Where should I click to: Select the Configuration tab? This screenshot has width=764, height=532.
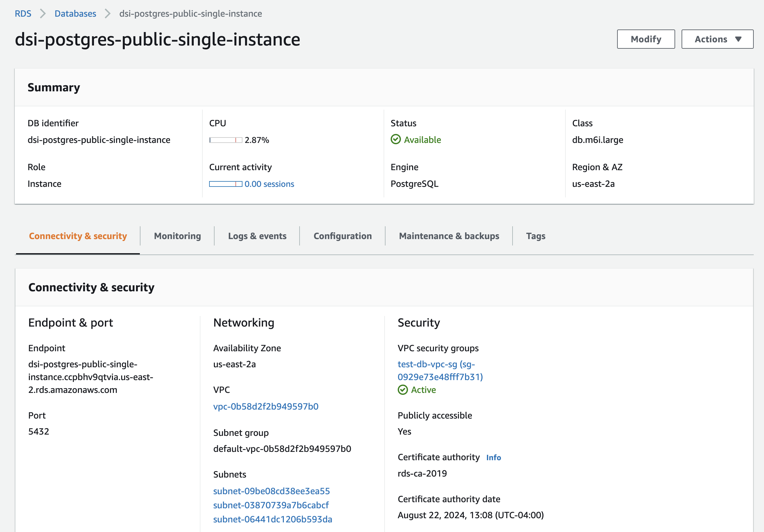[343, 236]
